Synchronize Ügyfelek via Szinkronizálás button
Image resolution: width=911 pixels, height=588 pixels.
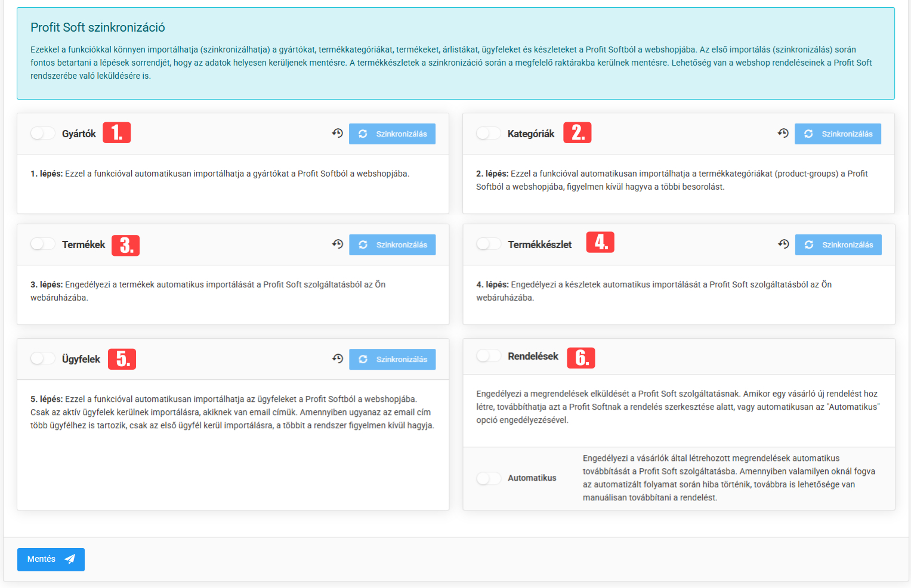point(392,359)
